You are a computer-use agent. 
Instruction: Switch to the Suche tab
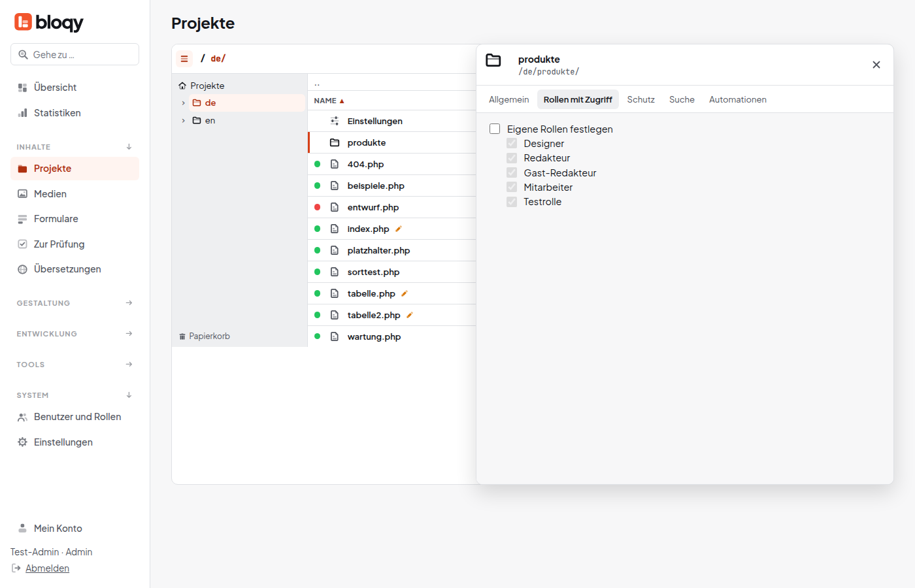[682, 99]
